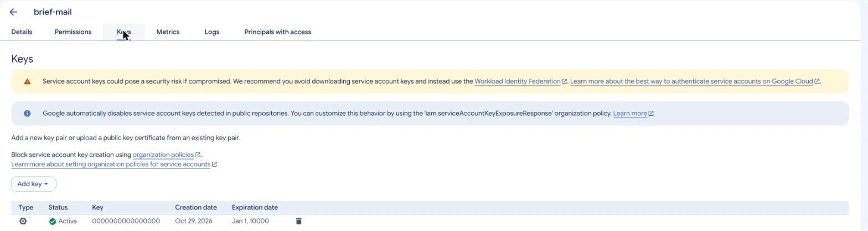
Task: Click the orange warning triangle icon
Action: (x=27, y=81)
